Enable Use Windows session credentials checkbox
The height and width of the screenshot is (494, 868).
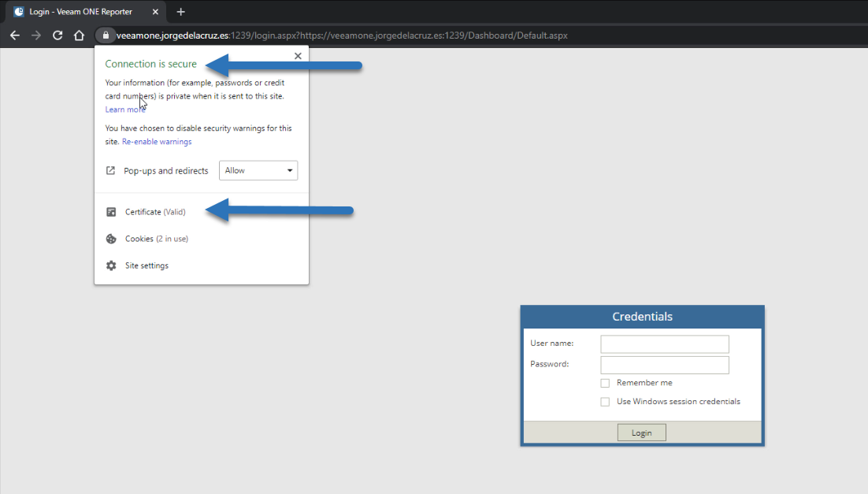[605, 402]
